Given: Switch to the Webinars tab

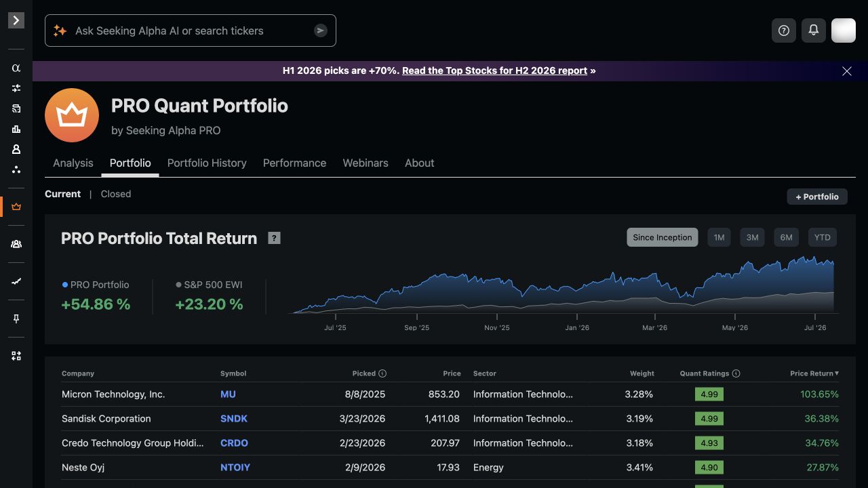Looking at the screenshot, I should pyautogui.click(x=366, y=163).
